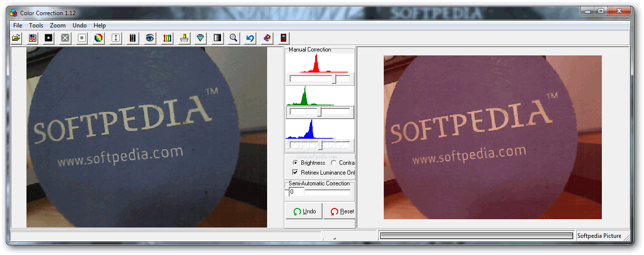Click the purple help book icon
This screenshot has height=255, width=644.
tap(267, 38)
